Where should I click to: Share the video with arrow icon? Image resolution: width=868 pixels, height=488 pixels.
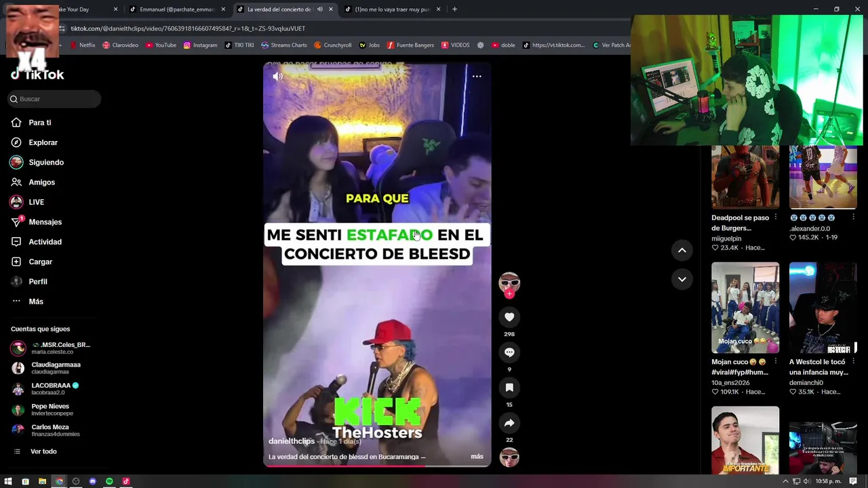(x=509, y=423)
